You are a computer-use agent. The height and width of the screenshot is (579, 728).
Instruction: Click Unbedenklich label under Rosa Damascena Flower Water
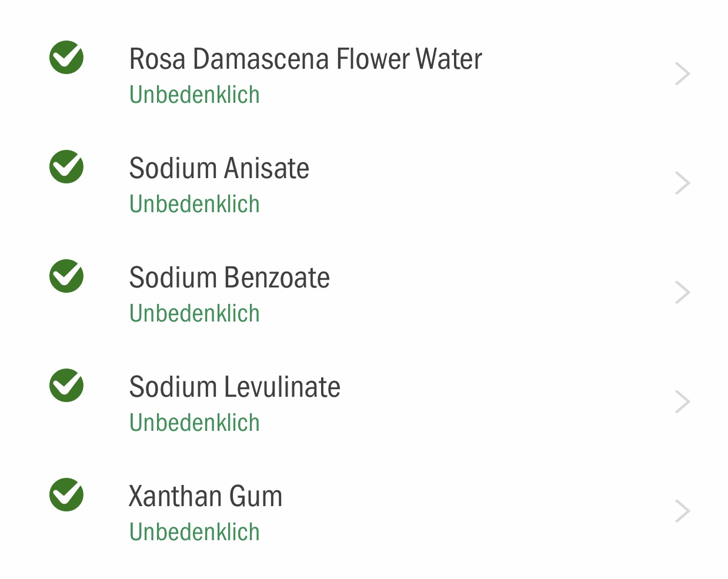click(x=195, y=95)
